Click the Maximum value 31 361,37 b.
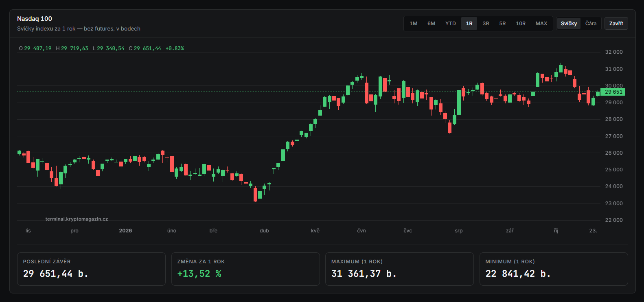Viewport: 644px width, 302px height. (364, 274)
